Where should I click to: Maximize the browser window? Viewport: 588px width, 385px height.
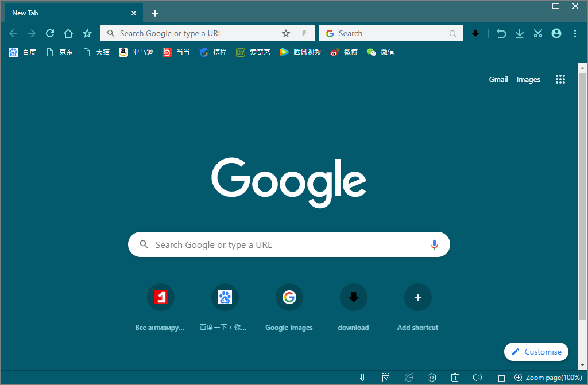pyautogui.click(x=556, y=6)
